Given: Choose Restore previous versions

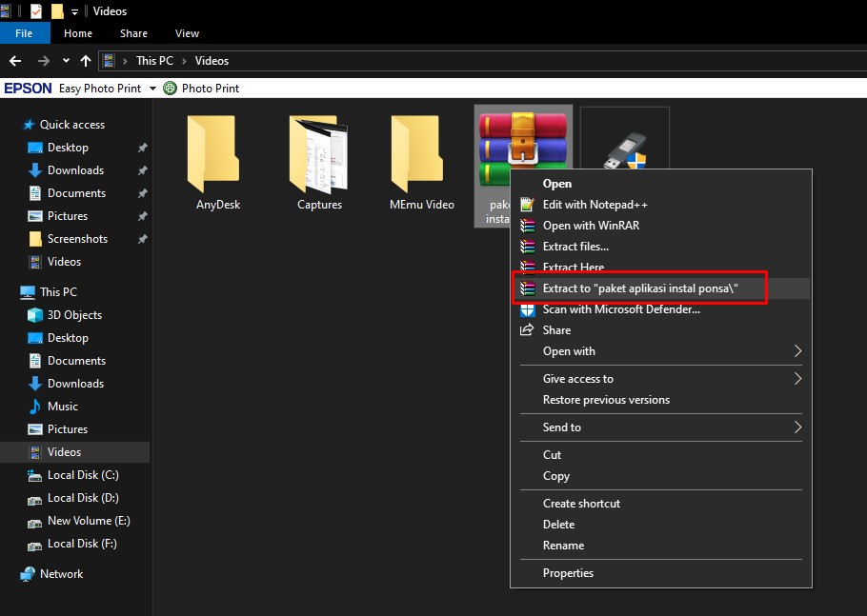Looking at the screenshot, I should click(x=660, y=400).
